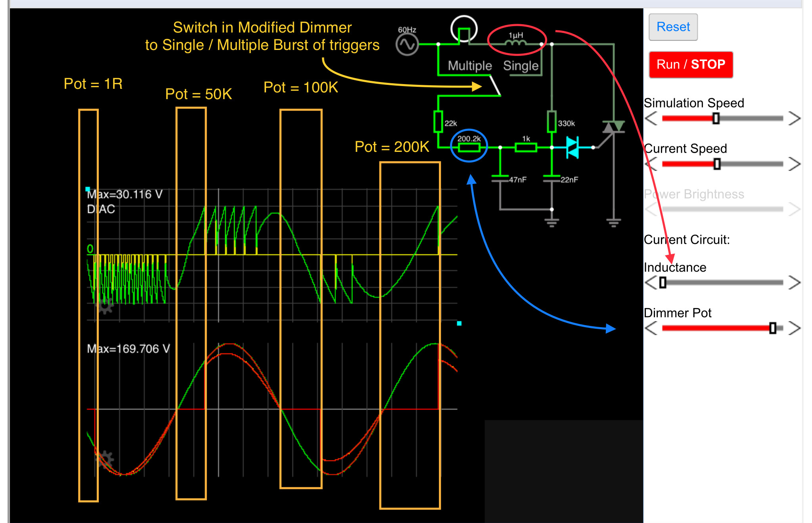The width and height of the screenshot is (812, 523).
Task: Click the Reset button
Action: pyautogui.click(x=673, y=27)
